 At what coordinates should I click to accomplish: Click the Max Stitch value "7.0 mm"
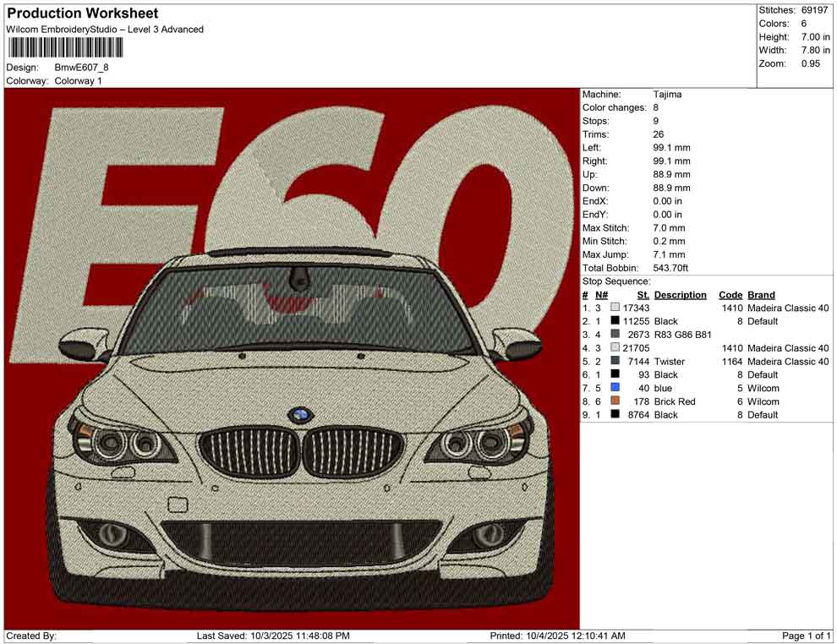[x=669, y=228]
